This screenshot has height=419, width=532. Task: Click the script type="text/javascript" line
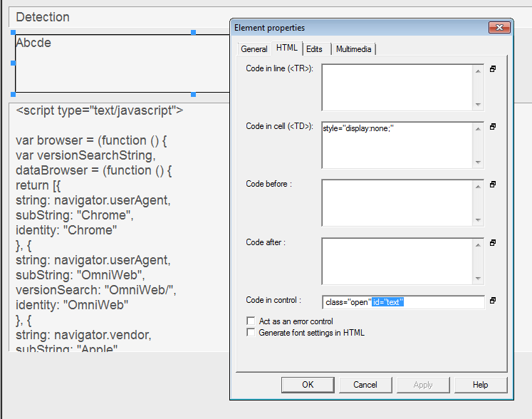pos(100,110)
